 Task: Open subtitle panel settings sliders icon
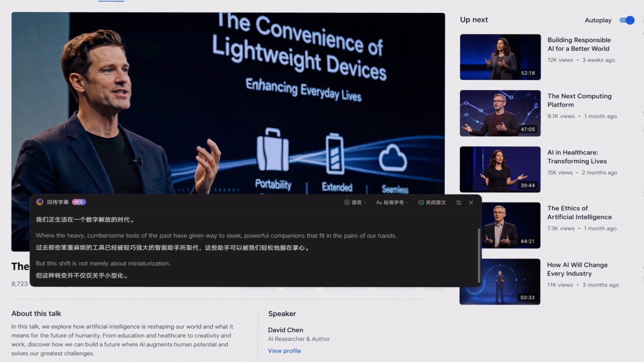[x=458, y=202]
